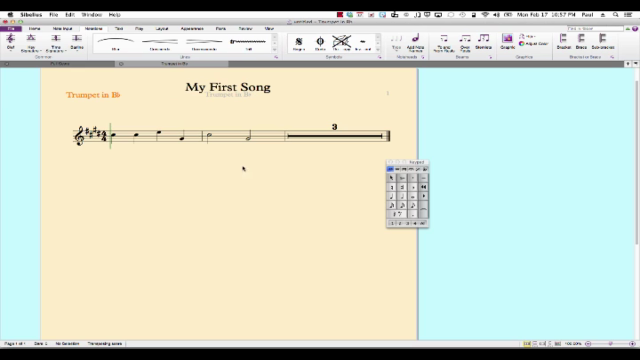Click the orange Trumpet in Bb instrument name
Image resolution: width=640 pixels, height=360 pixels.
pos(93,95)
